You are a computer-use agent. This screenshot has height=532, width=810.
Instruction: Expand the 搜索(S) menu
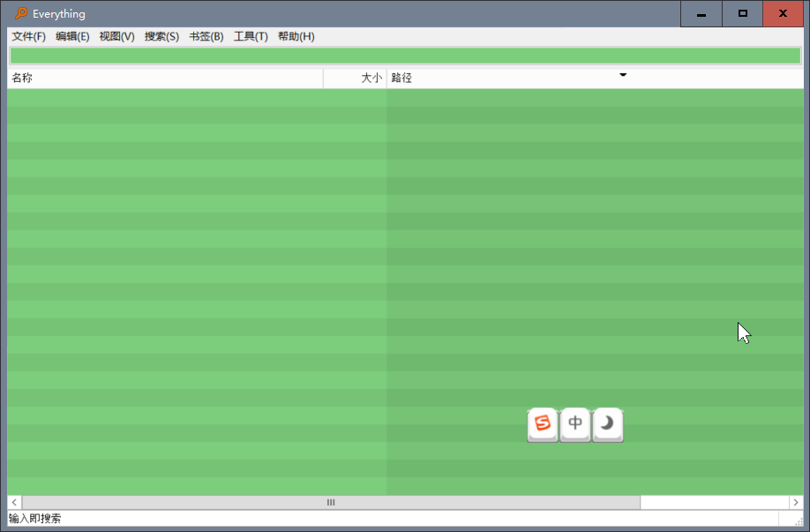coord(161,36)
